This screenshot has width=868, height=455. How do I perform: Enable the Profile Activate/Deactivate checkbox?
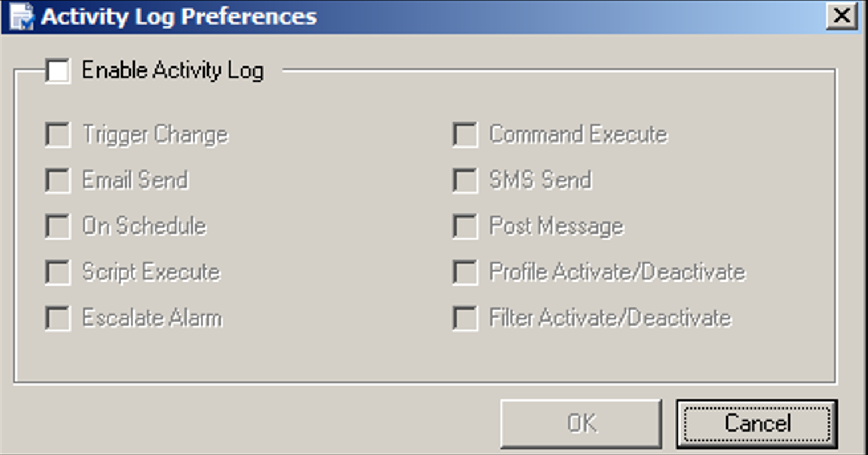[x=465, y=272]
